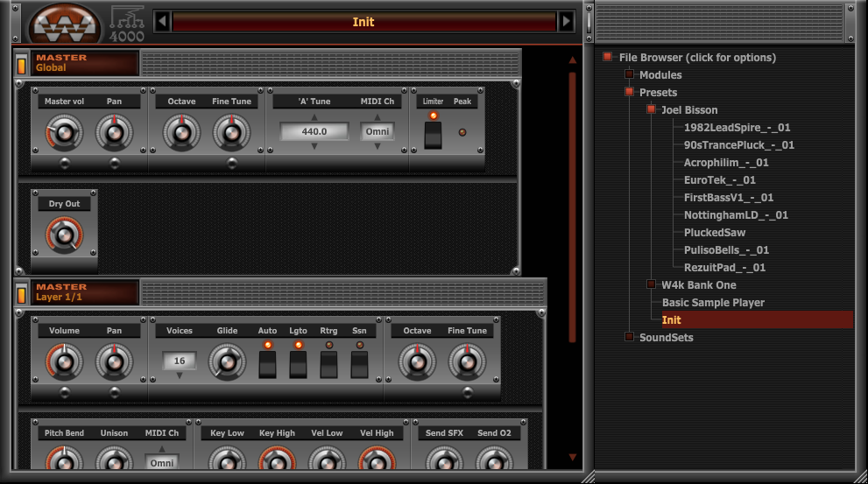Toggle the Lgto legato switch
The width and height of the screenshot is (868, 484).
[298, 363]
